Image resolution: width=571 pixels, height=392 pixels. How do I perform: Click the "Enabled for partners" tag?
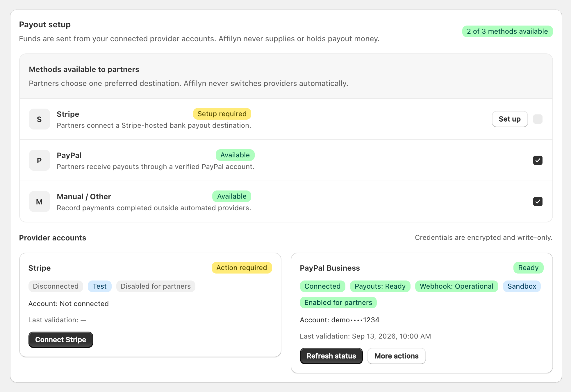(338, 303)
